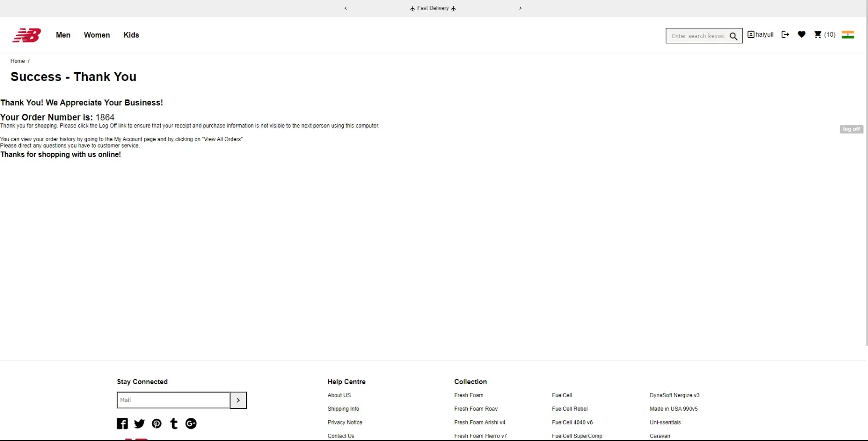
Task: Open the Women menu
Action: tap(97, 35)
